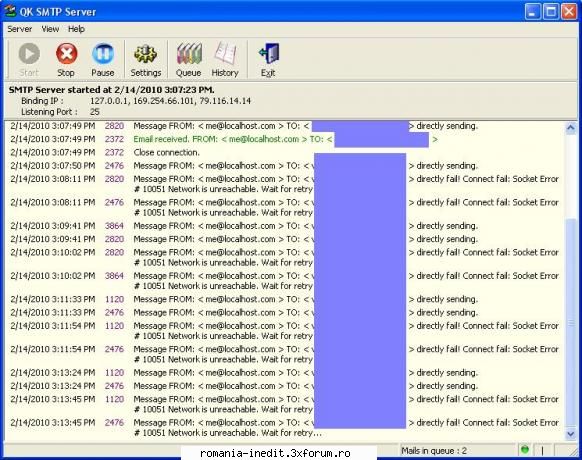This screenshot has height=460, width=582.
Task: Click the Exit door icon
Action: point(268,59)
